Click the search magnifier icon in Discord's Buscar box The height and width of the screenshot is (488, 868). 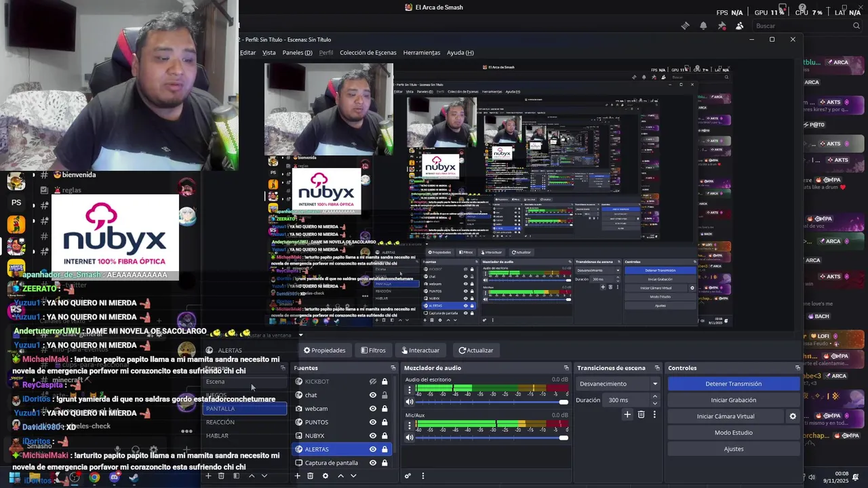(856, 26)
